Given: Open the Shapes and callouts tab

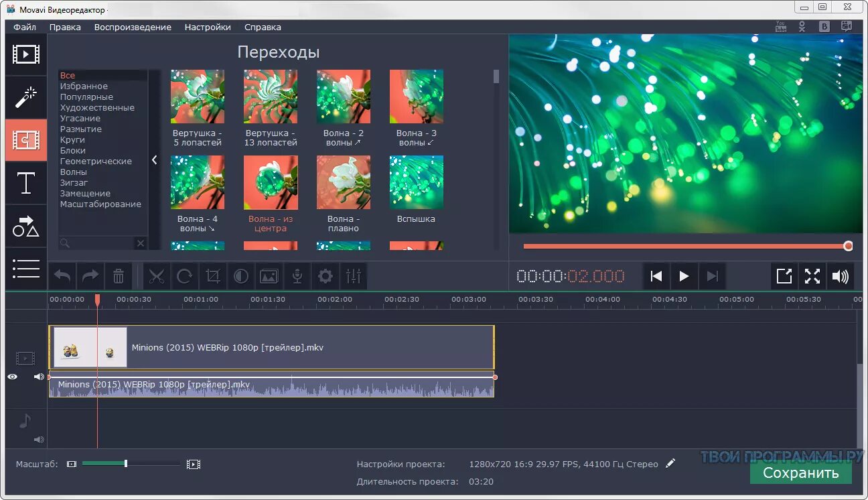Looking at the screenshot, I should pos(26,226).
